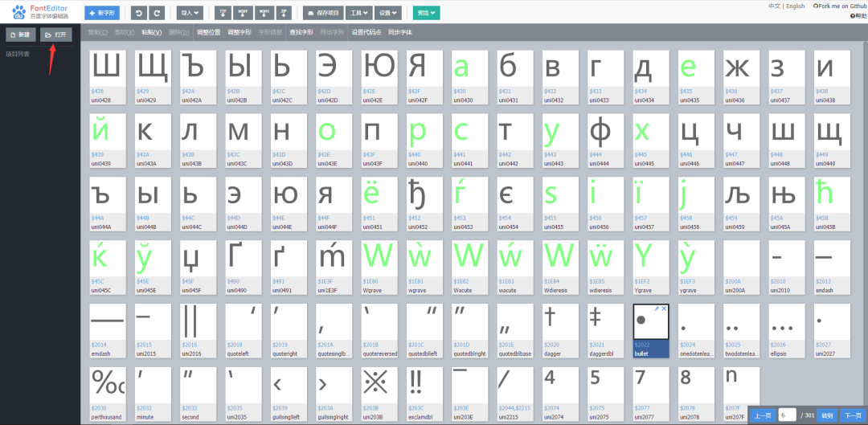Screen dimensions: 868x425
Task: Select the uni2215 slash glyph tile
Action: tap(515, 394)
